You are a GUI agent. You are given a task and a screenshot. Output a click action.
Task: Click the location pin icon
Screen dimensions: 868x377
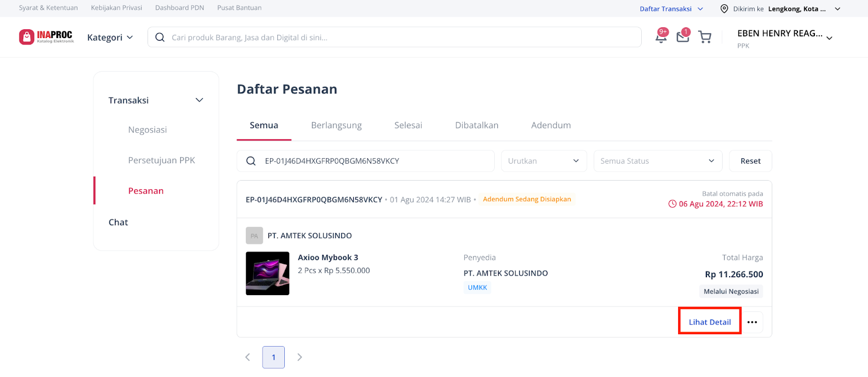(724, 9)
